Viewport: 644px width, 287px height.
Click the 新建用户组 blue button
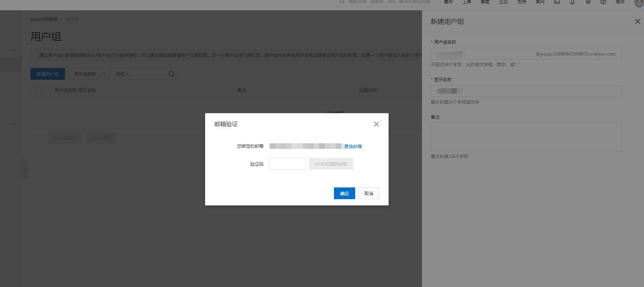click(x=48, y=74)
